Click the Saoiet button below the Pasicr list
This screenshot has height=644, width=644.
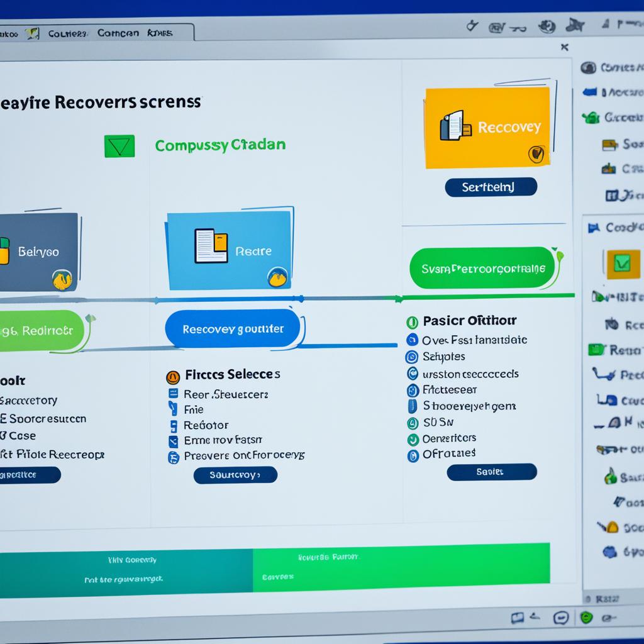click(x=492, y=472)
